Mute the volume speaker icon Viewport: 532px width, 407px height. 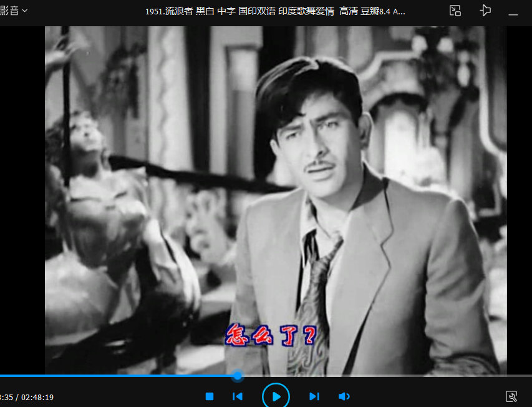point(344,396)
